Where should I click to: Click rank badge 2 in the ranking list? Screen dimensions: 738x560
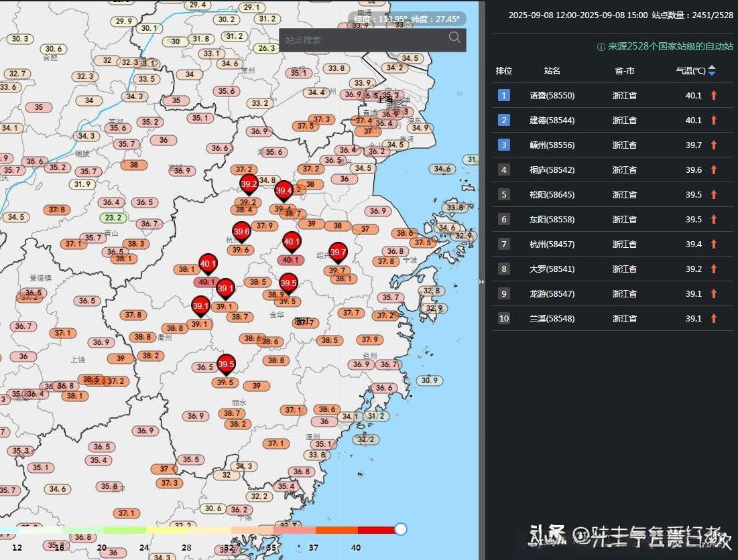coord(503,121)
